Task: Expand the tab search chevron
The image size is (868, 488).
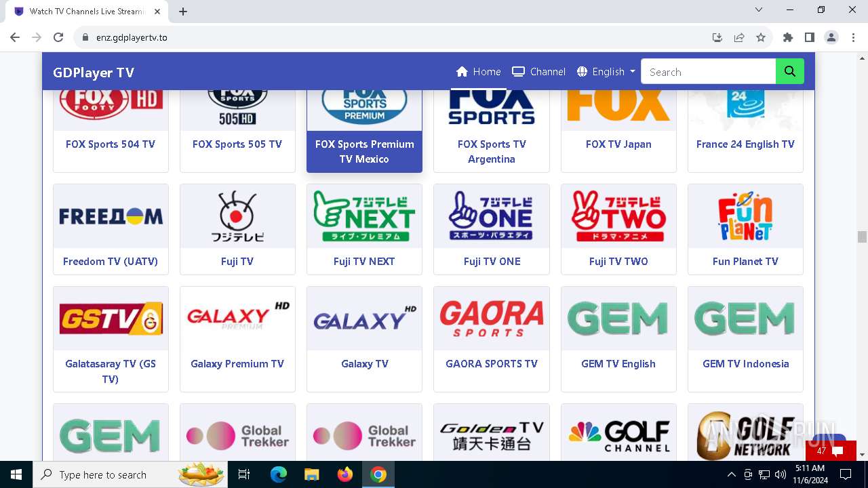Action: (759, 9)
